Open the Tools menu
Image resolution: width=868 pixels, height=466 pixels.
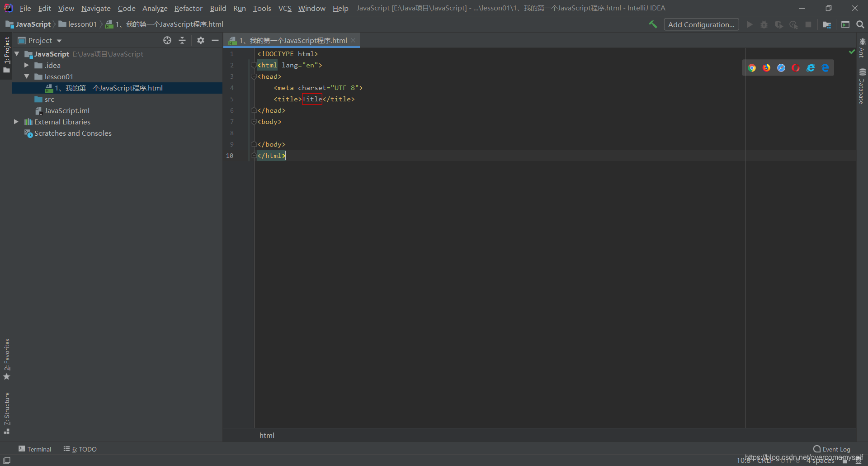[262, 8]
